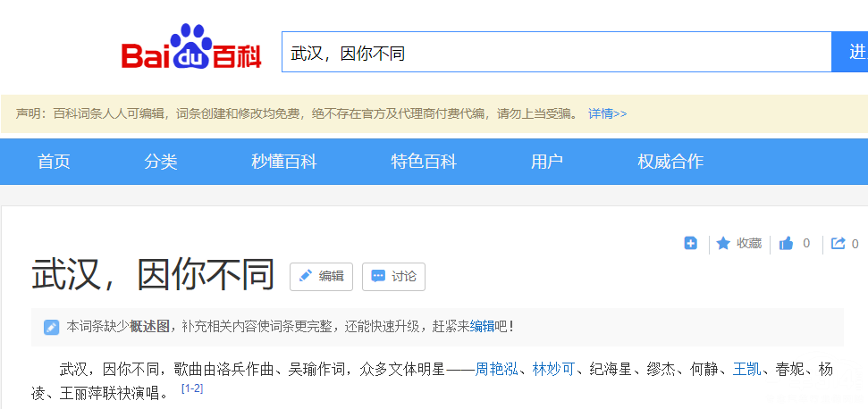
Task: Click the pencil icon in the overview notice
Action: pos(52,327)
